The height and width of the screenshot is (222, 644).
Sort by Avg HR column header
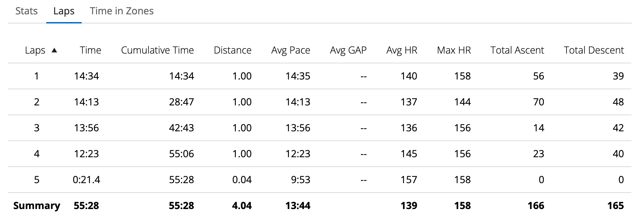pyautogui.click(x=402, y=50)
